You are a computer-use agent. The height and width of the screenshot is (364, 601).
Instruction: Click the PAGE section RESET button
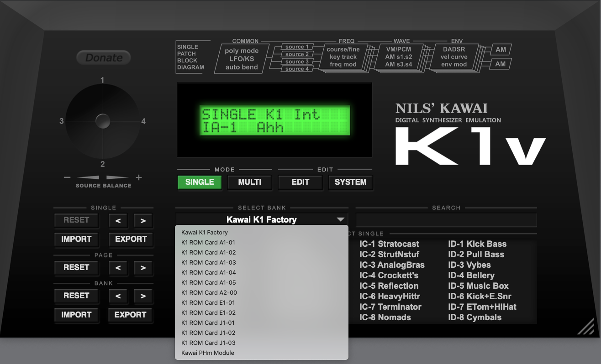[76, 268]
